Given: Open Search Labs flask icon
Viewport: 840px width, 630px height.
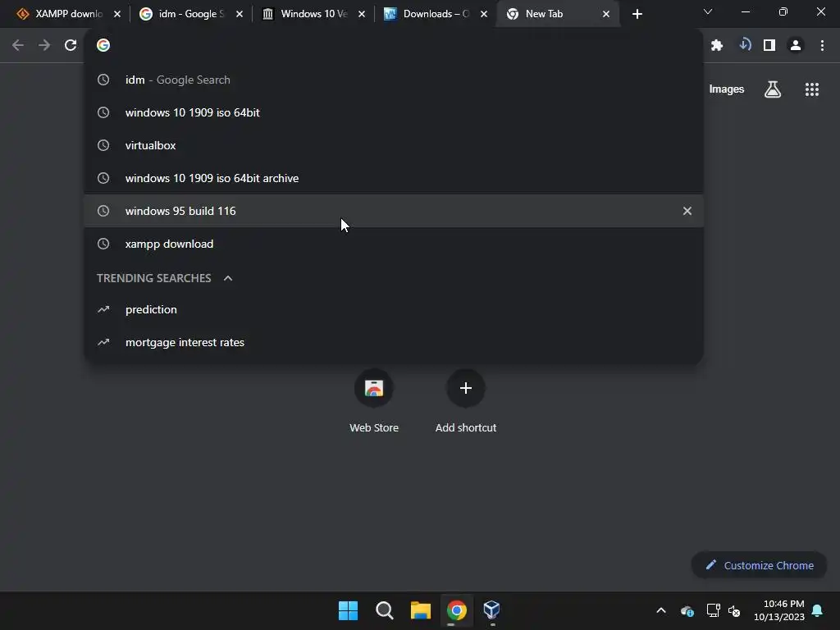Looking at the screenshot, I should 773,89.
